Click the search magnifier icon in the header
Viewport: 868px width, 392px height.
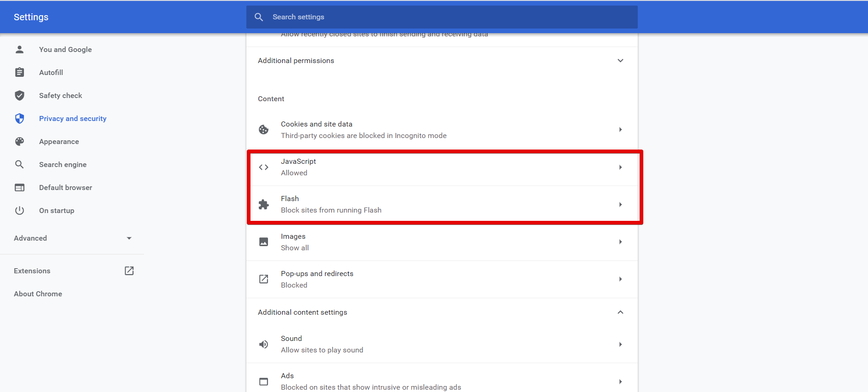click(x=259, y=17)
